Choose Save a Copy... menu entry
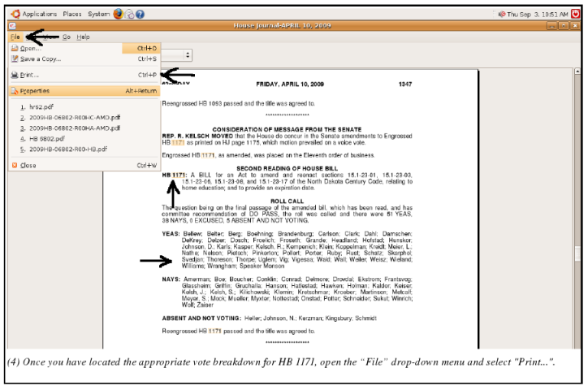The height and width of the screenshot is (390, 588). point(40,59)
